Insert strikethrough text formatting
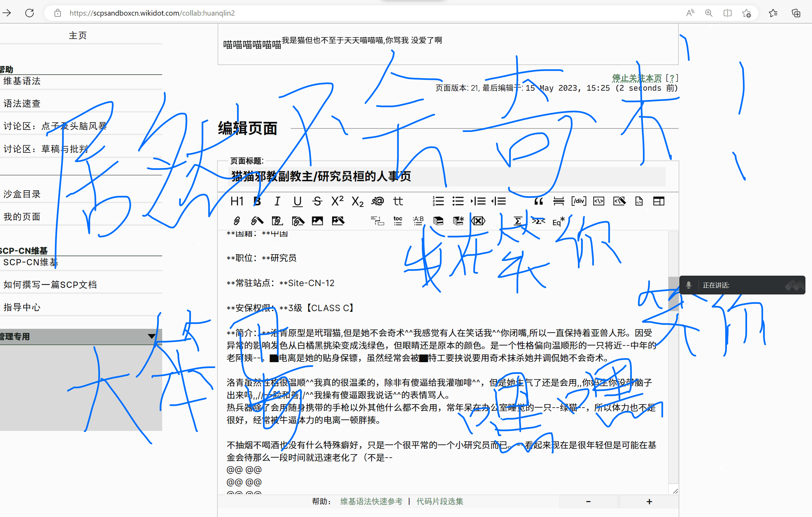This screenshot has height=517, width=812. [317, 201]
